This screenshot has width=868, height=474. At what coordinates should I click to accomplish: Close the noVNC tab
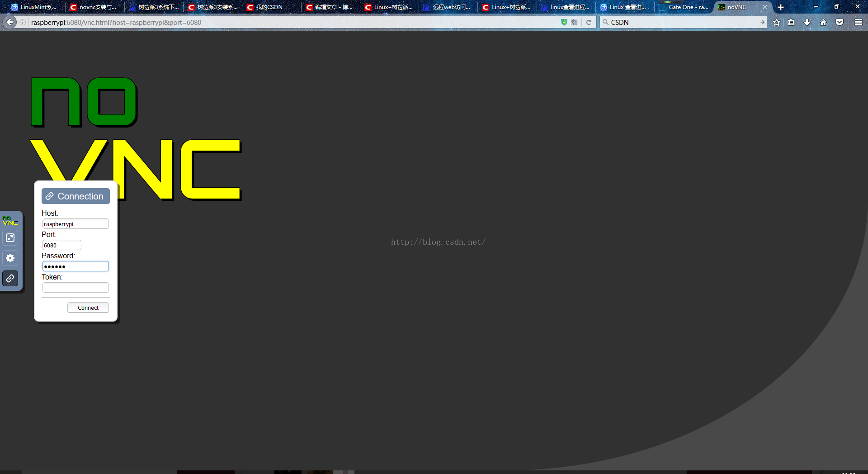pyautogui.click(x=765, y=7)
